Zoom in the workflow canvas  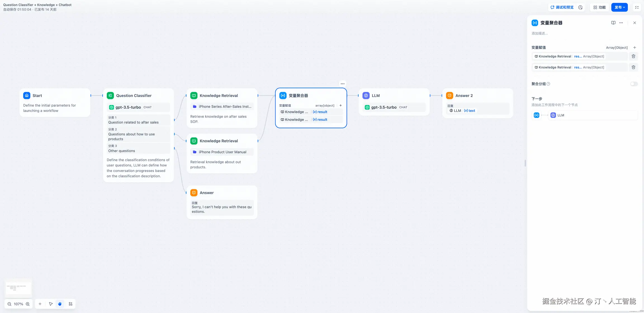click(28, 304)
